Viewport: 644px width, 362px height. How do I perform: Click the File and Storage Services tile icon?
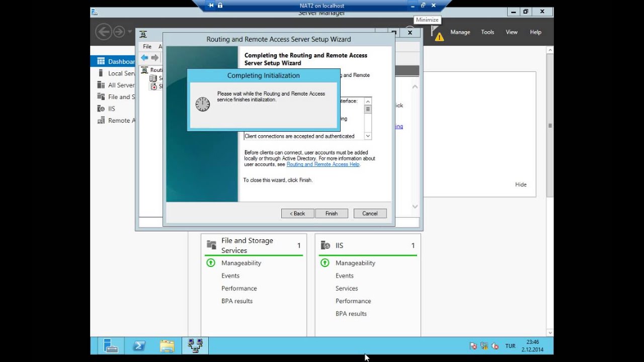tap(211, 245)
